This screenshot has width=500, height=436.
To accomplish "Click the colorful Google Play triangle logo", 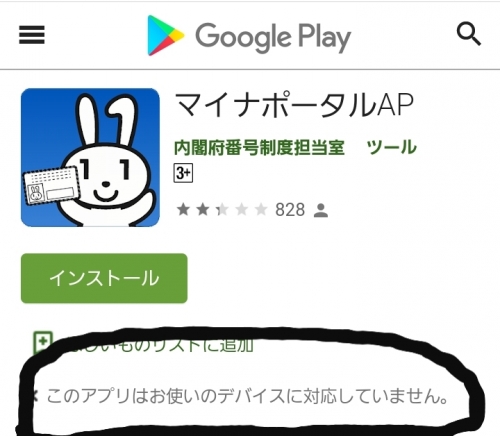I will pos(165,35).
